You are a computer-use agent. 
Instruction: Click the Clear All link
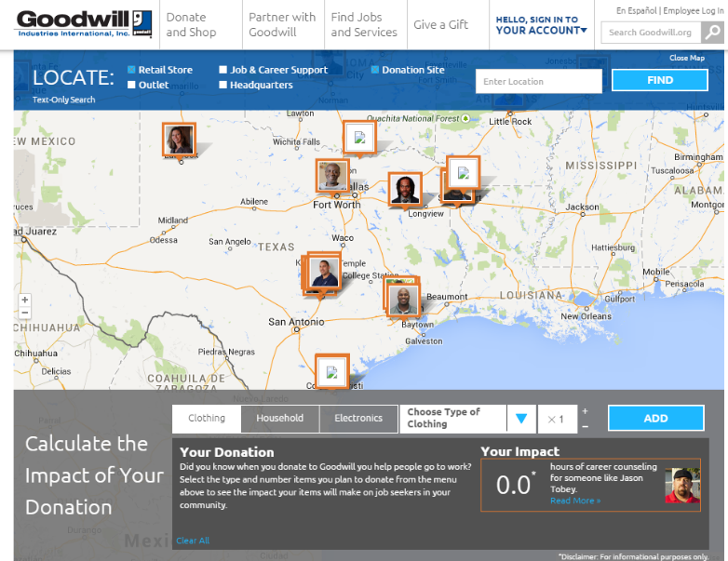pyautogui.click(x=193, y=541)
